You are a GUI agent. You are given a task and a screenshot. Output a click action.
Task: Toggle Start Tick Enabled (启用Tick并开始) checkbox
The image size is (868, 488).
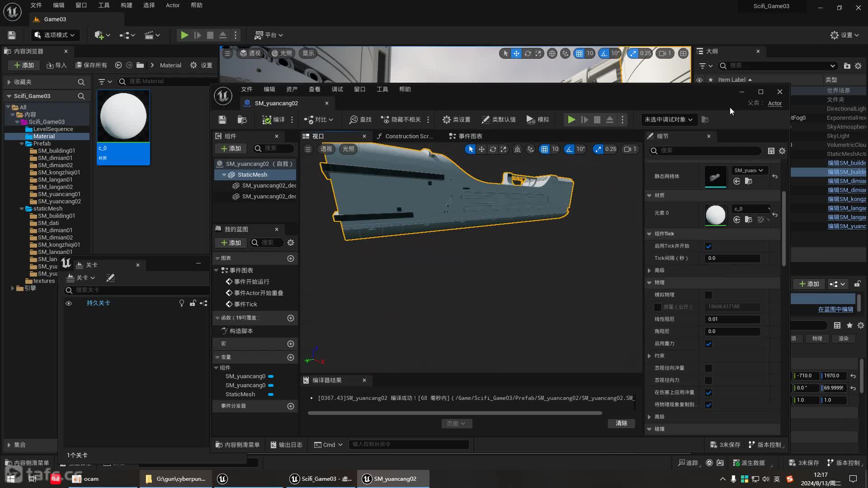point(708,246)
